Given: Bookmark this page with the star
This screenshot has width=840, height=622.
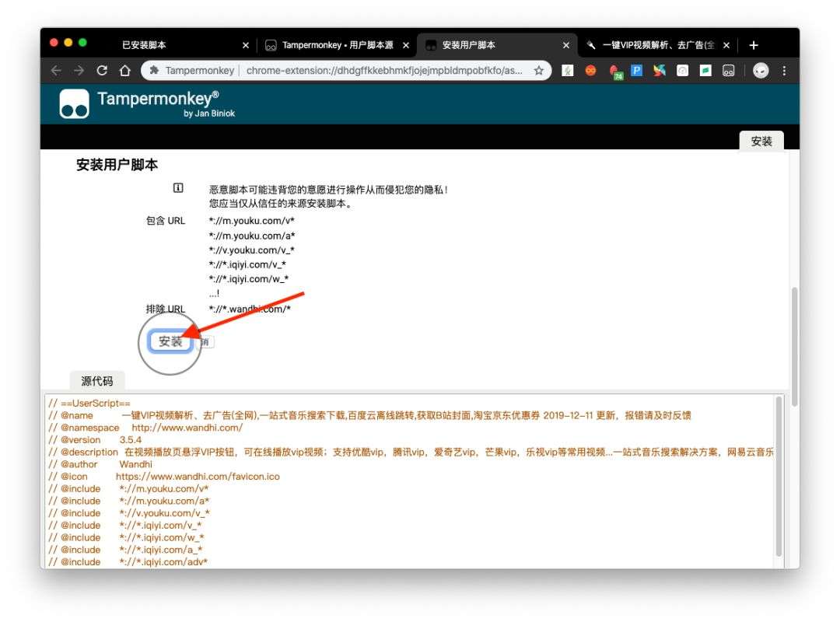Looking at the screenshot, I should pos(539,70).
